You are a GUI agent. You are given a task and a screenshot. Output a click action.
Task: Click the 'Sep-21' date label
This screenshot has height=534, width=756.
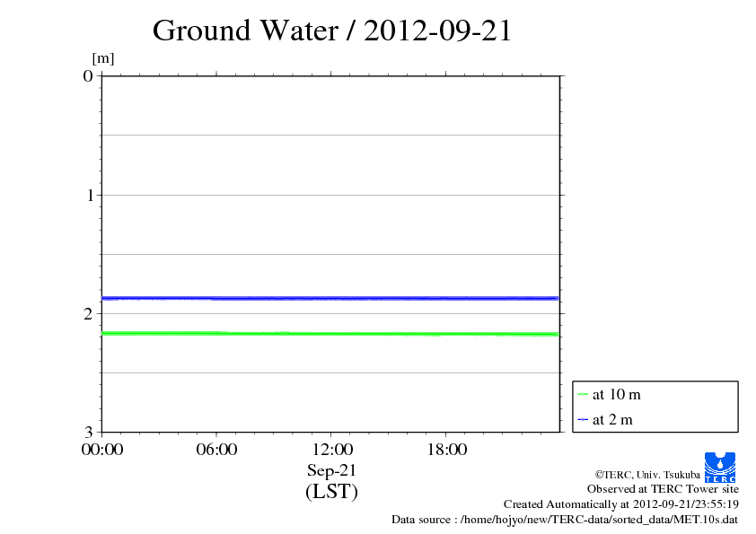coord(331,470)
